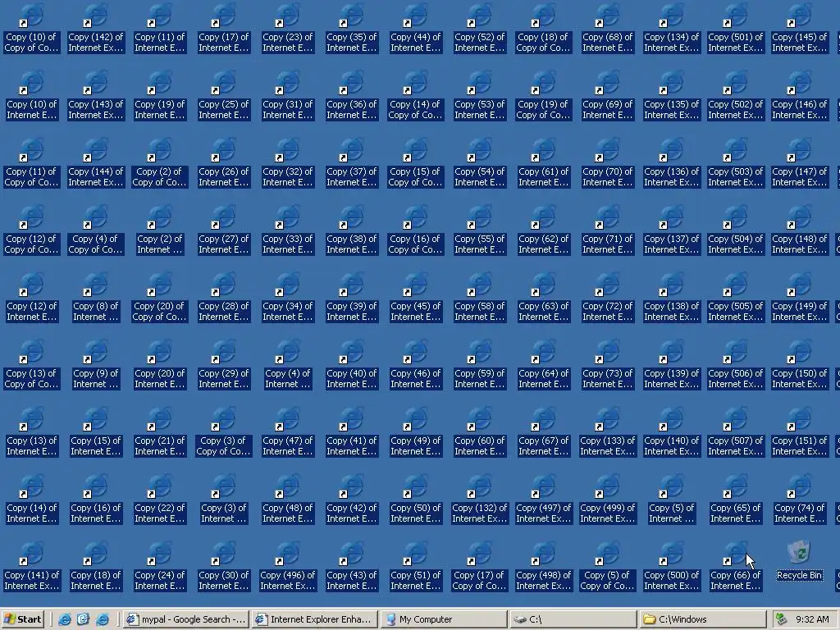
Task: Click the 9:32 AM system clock
Action: point(812,619)
